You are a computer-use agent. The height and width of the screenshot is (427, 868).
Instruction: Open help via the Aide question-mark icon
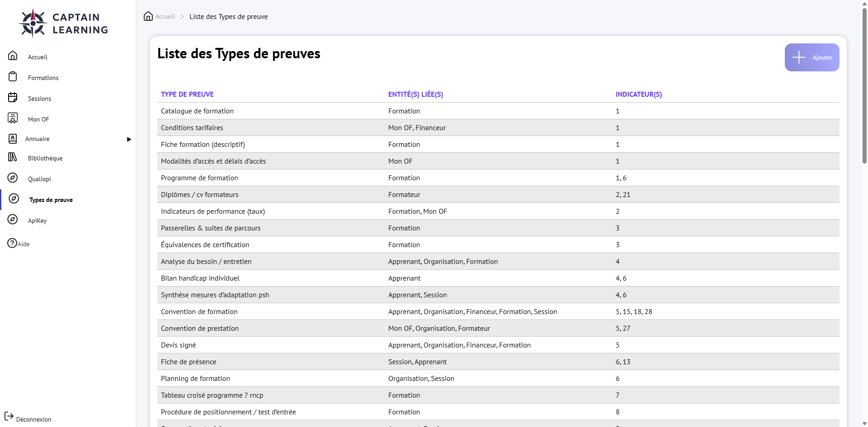click(12, 243)
